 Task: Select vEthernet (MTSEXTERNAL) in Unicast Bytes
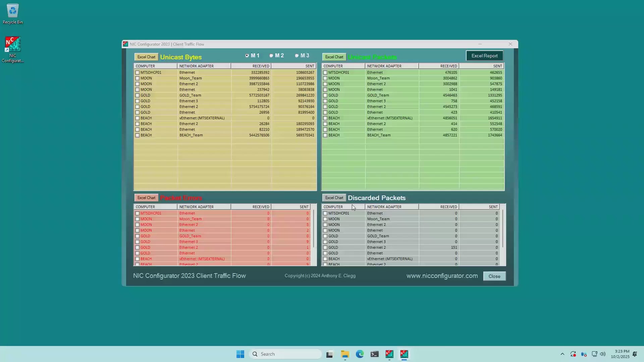[x=202, y=118]
